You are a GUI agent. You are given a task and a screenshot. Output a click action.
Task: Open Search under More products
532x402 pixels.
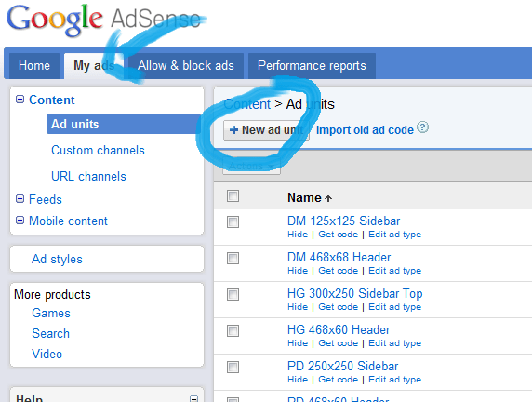(50, 333)
